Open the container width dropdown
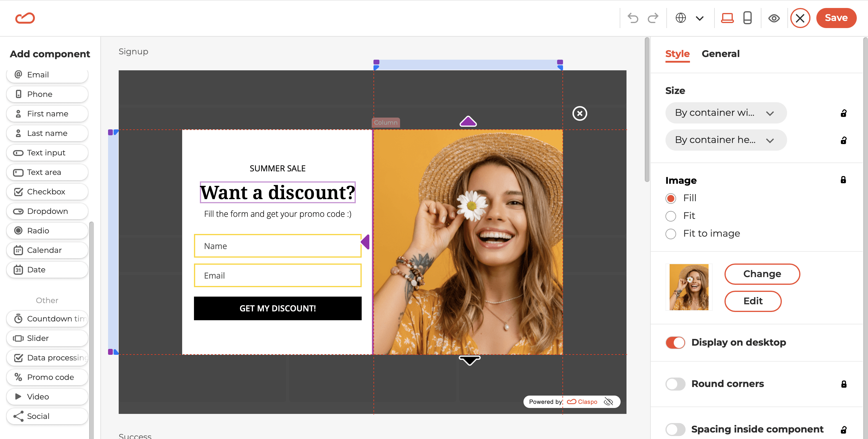This screenshot has width=868, height=439. (726, 113)
